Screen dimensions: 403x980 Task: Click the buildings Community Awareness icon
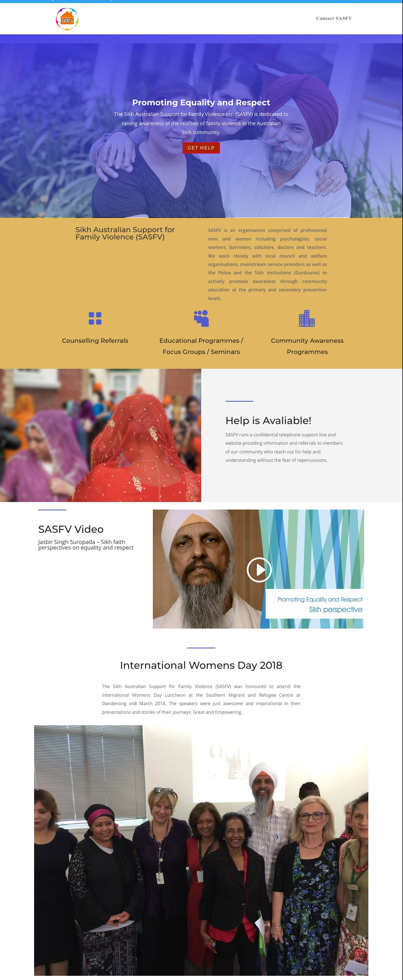pos(307,318)
